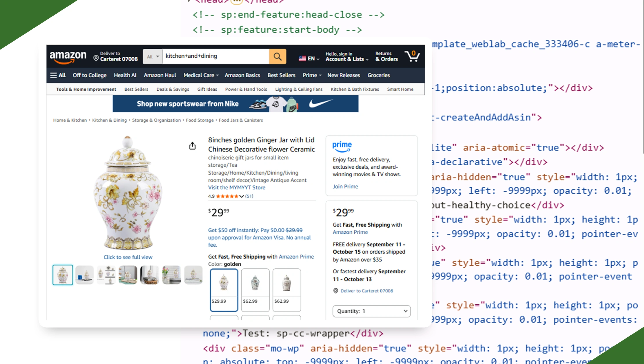Click the Nike sportswear banner text
644x364 pixels.
tap(188, 104)
